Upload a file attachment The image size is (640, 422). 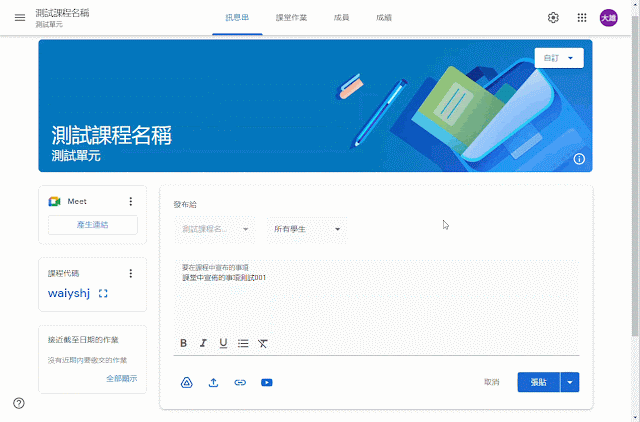click(213, 382)
